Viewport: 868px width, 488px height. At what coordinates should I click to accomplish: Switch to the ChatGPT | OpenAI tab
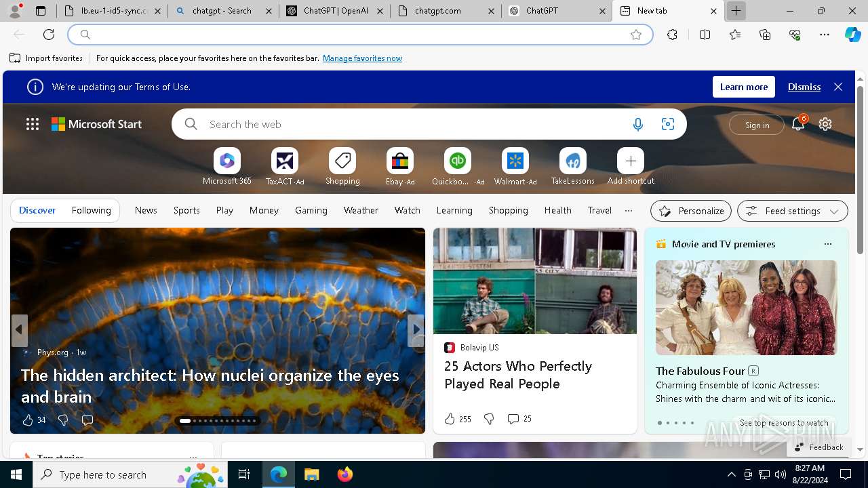tap(334, 11)
